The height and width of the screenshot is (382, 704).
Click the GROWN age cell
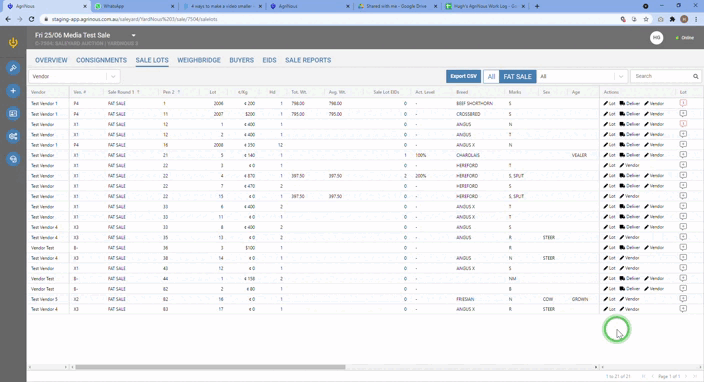[x=580, y=299]
